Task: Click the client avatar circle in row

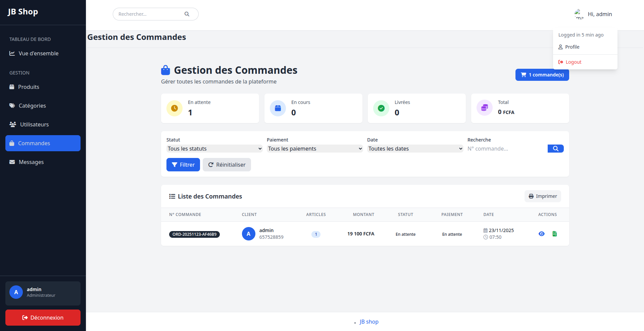Action: [x=248, y=234]
